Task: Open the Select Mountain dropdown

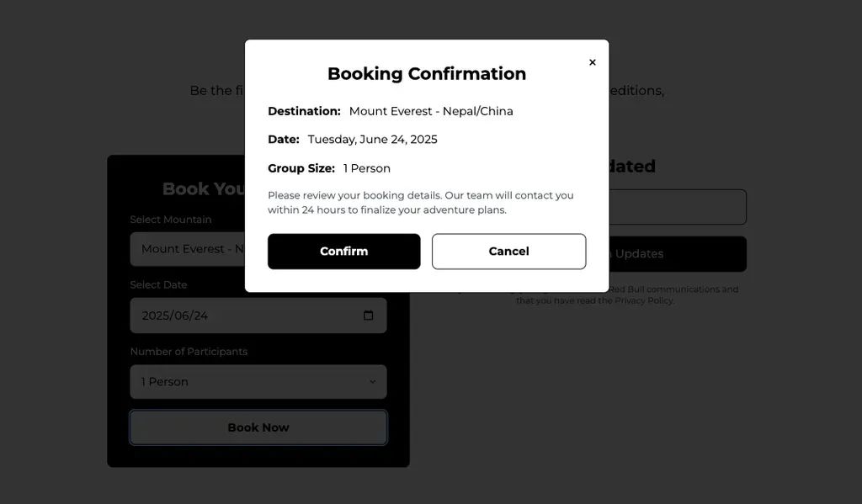Action: [187, 249]
